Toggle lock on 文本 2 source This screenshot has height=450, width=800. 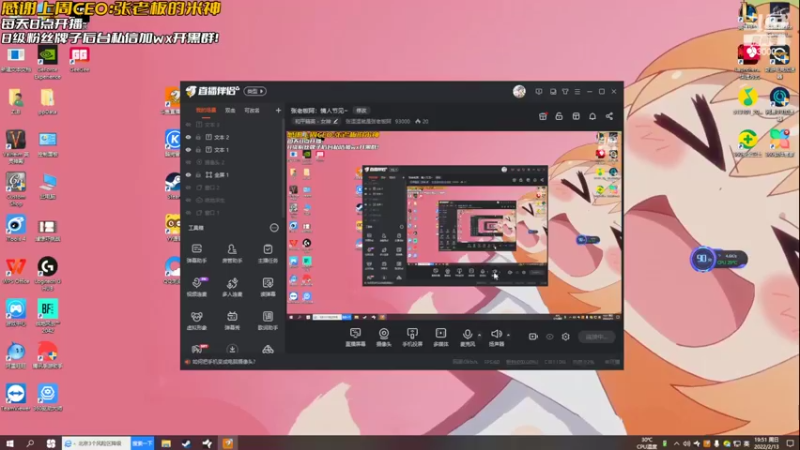[x=198, y=137]
